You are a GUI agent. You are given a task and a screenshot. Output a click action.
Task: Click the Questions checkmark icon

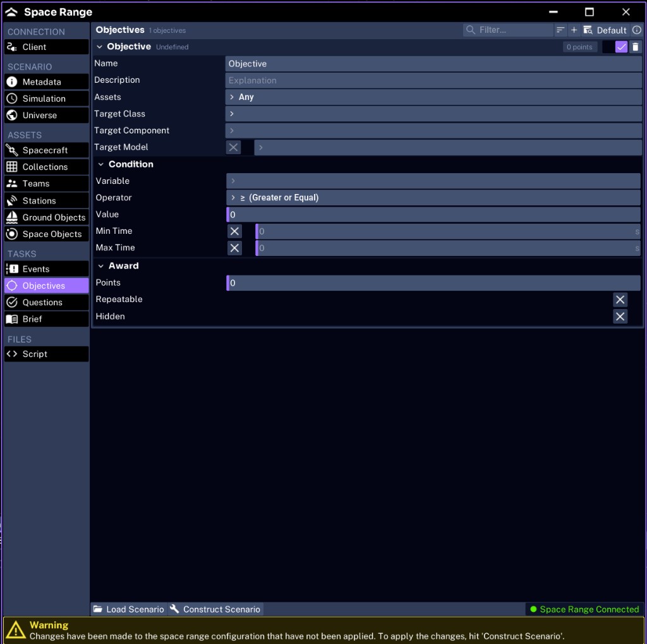tap(12, 302)
